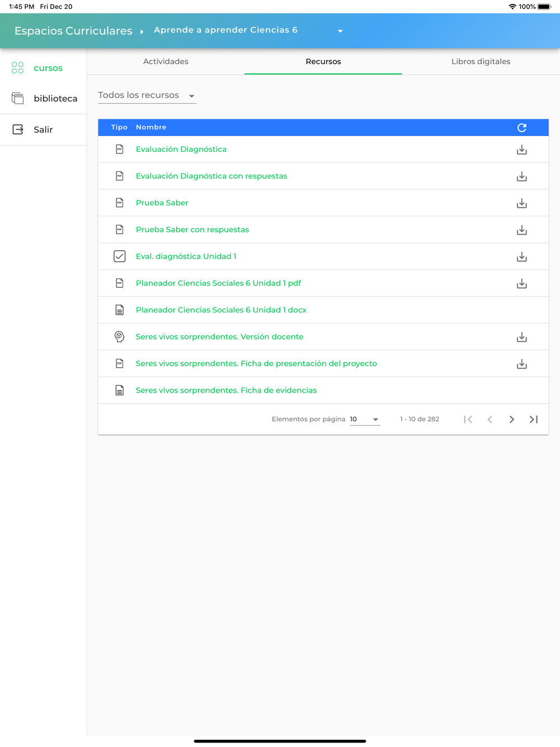Click the brain icon for Versión docente
The height and width of the screenshot is (747, 560).
point(119,337)
